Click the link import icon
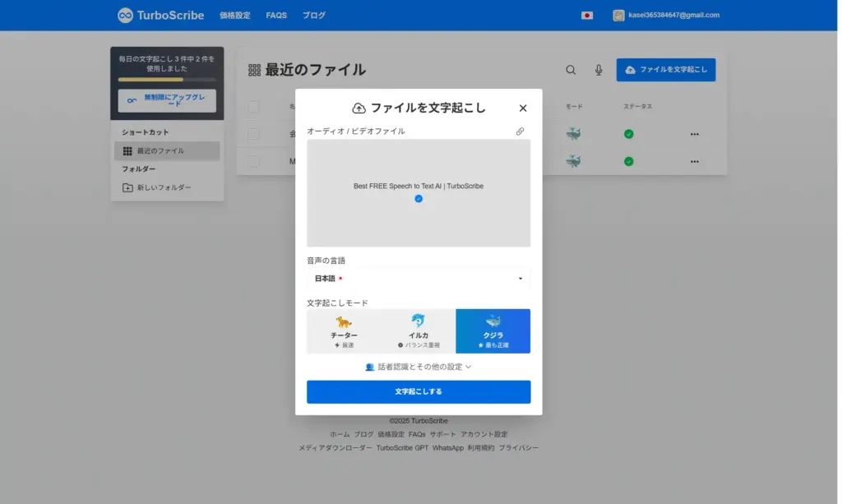This screenshot has height=504, width=842. click(520, 131)
